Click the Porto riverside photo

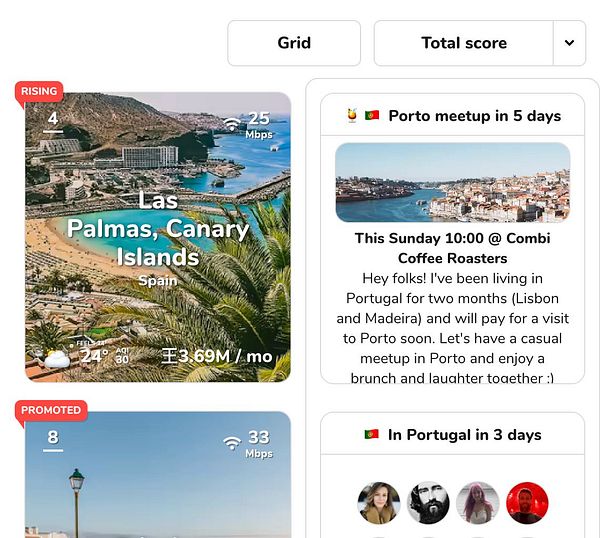452,183
